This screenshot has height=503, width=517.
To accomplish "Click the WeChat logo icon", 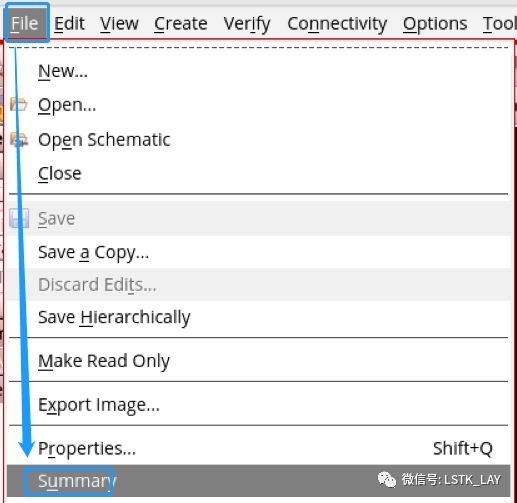I will [387, 480].
